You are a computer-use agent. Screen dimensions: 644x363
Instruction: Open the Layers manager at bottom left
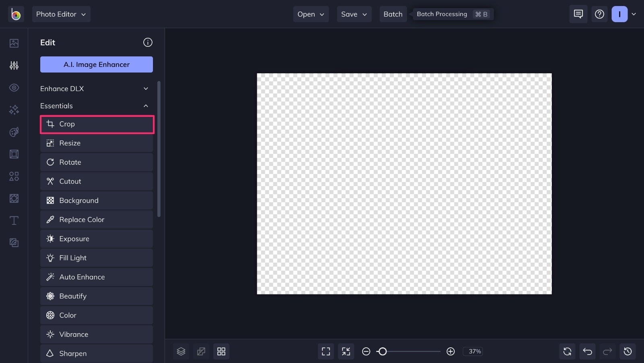click(x=181, y=351)
